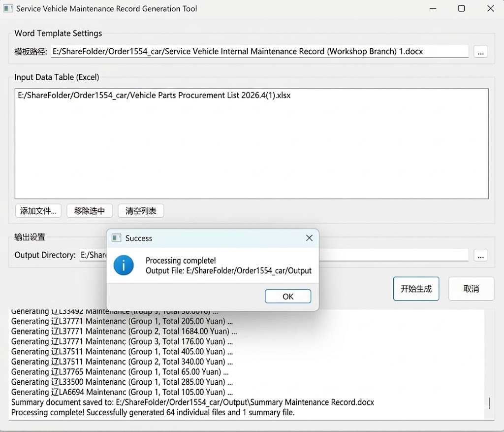Click the app icon in the main title bar

(8, 8)
